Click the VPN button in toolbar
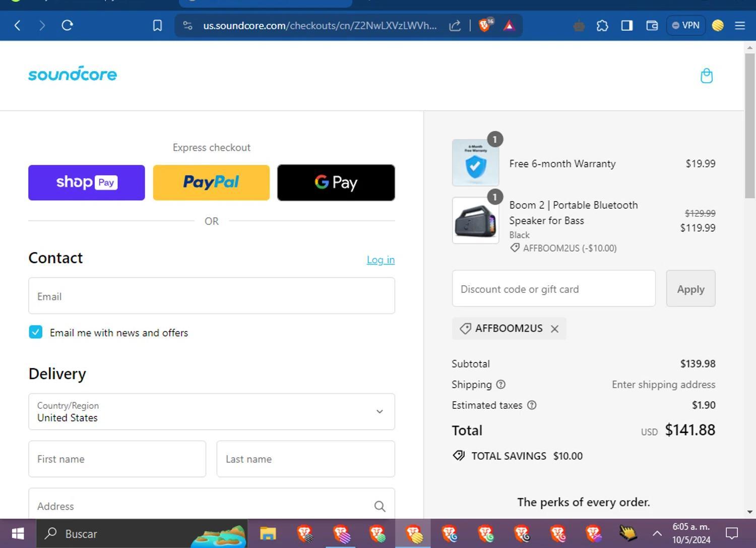Viewport: 756px width, 548px height. click(x=686, y=25)
